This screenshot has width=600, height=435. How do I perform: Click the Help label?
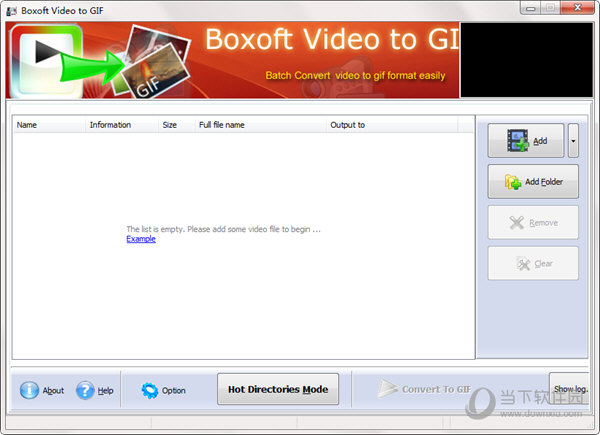click(105, 391)
